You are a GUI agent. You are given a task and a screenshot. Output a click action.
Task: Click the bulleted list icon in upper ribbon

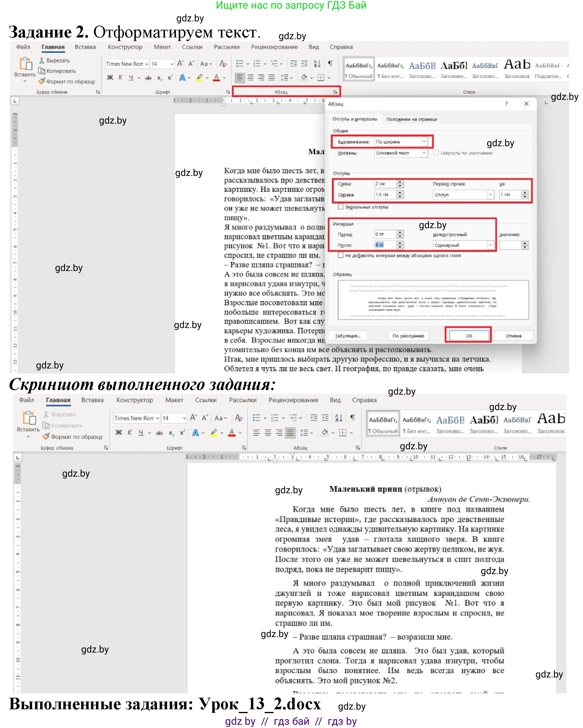click(x=240, y=64)
